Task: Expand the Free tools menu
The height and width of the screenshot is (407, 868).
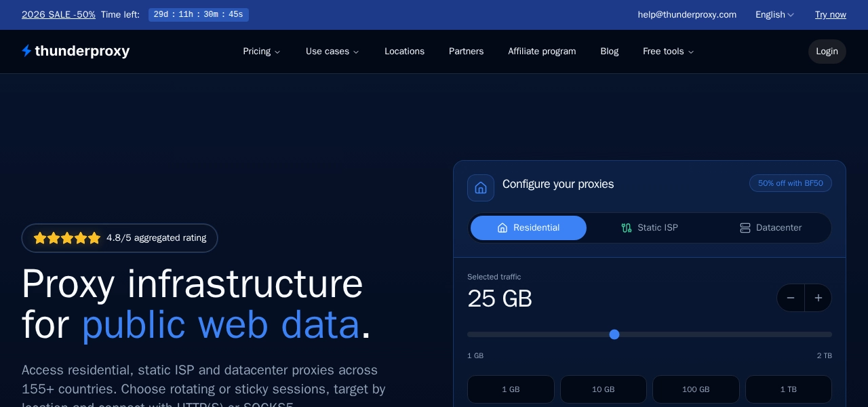Action: (669, 52)
